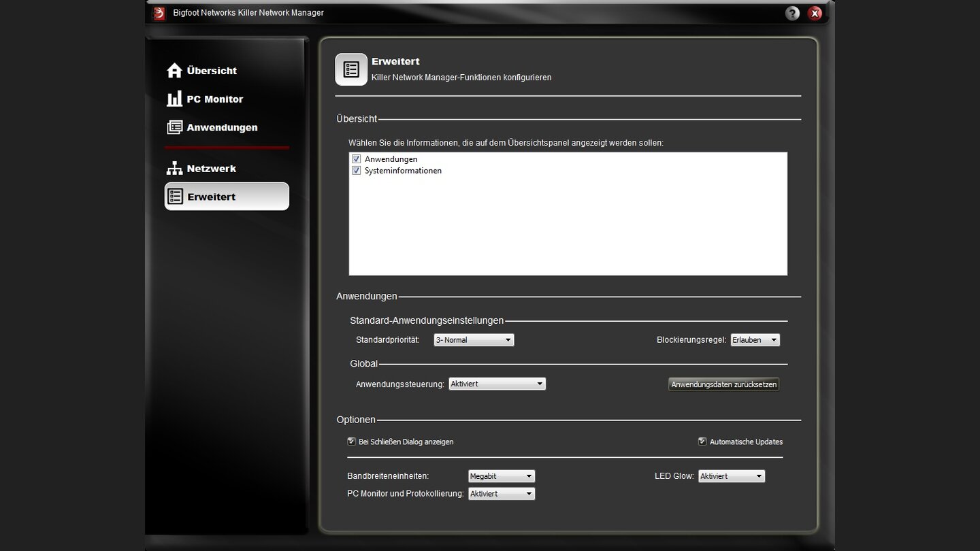Screen dimensions: 980x551
Task: Click the house icon beside Übersicht
Action: 175,70
